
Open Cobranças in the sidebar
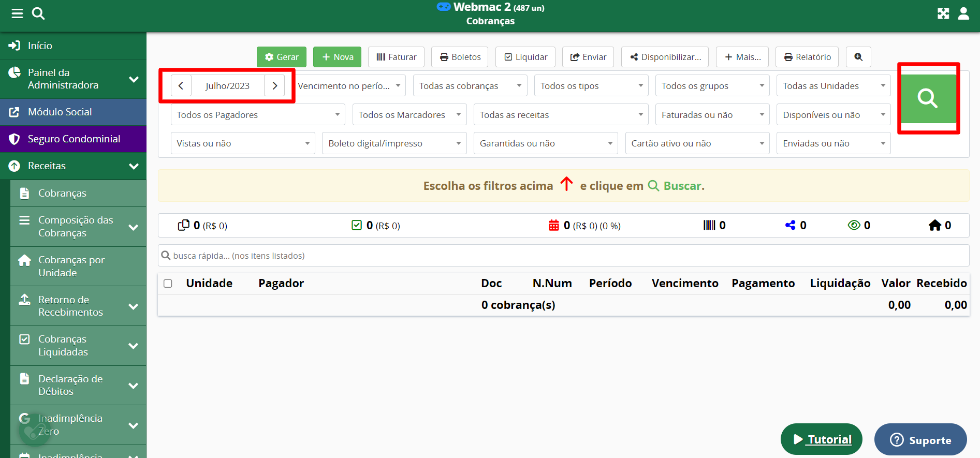point(62,193)
